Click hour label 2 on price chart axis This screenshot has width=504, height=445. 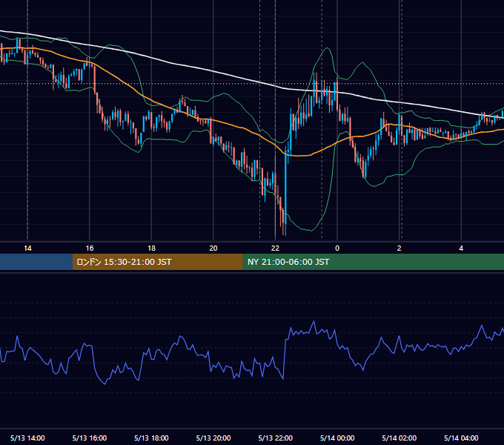point(399,248)
